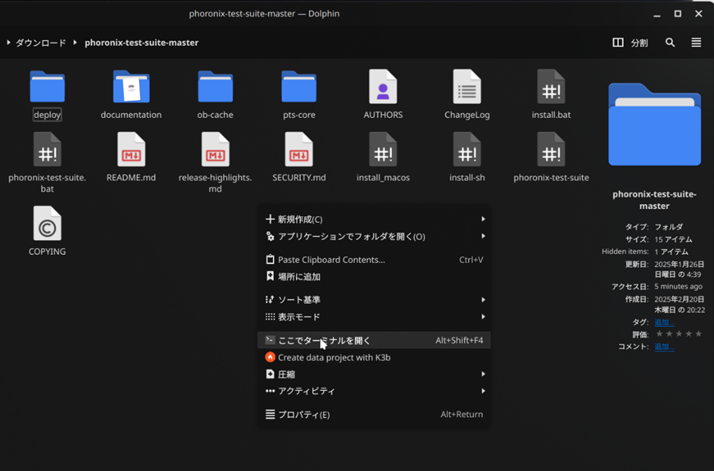The image size is (714, 471).
Task: Minimize the Dolphin window
Action: click(657, 14)
